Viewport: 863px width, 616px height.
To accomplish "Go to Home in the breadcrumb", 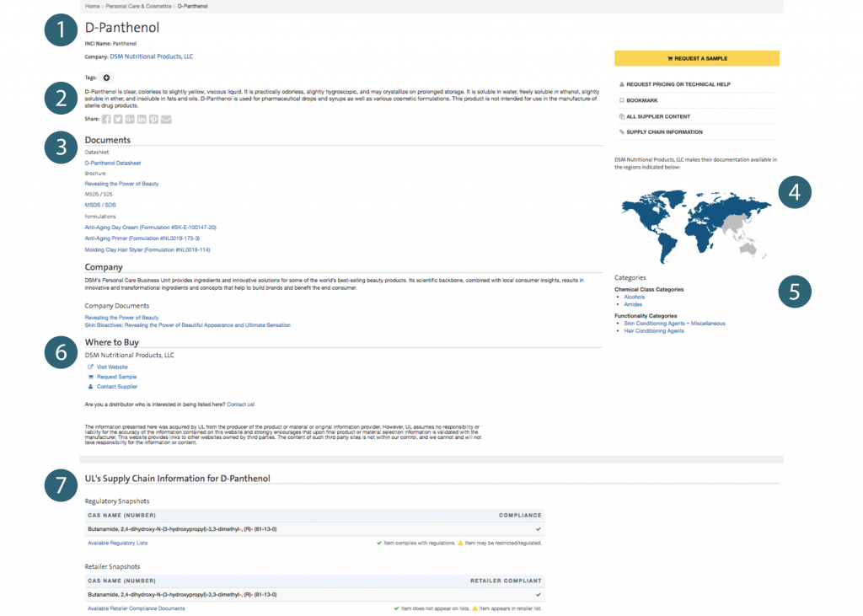I will [x=93, y=6].
